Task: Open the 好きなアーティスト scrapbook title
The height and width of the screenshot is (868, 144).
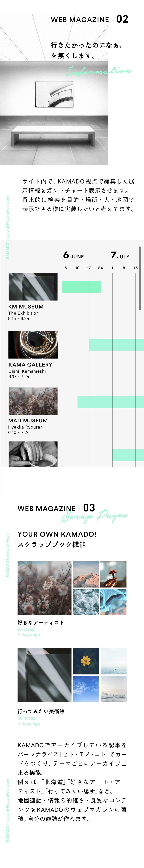Action: (x=40, y=623)
